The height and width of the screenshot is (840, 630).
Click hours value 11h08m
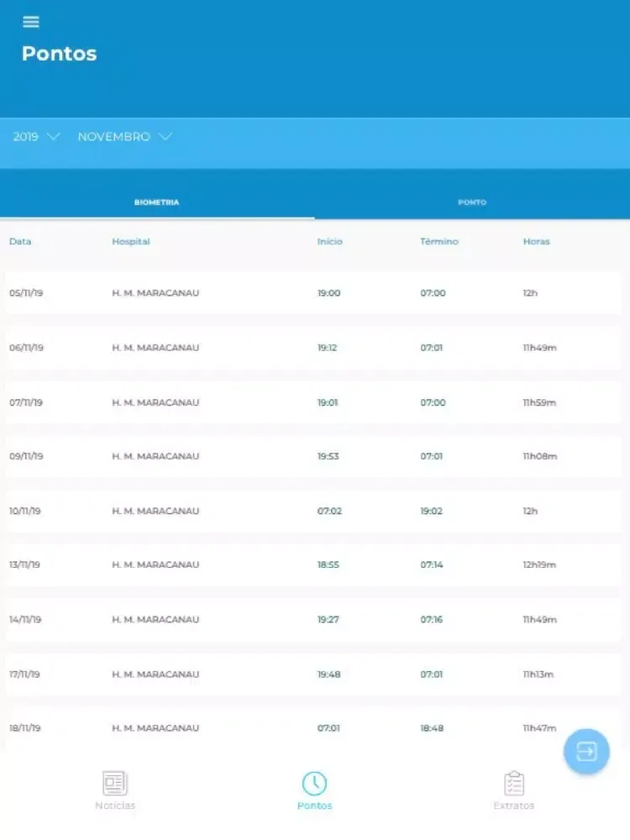tap(540, 456)
